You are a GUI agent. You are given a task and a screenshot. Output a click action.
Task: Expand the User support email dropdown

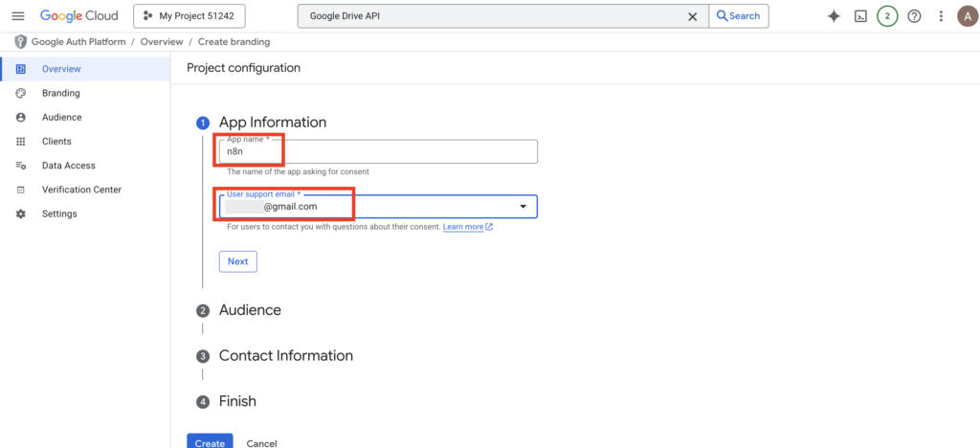523,207
